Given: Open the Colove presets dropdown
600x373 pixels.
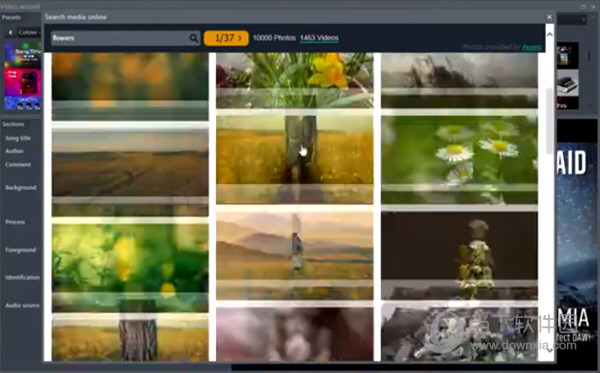Looking at the screenshot, I should click(29, 33).
